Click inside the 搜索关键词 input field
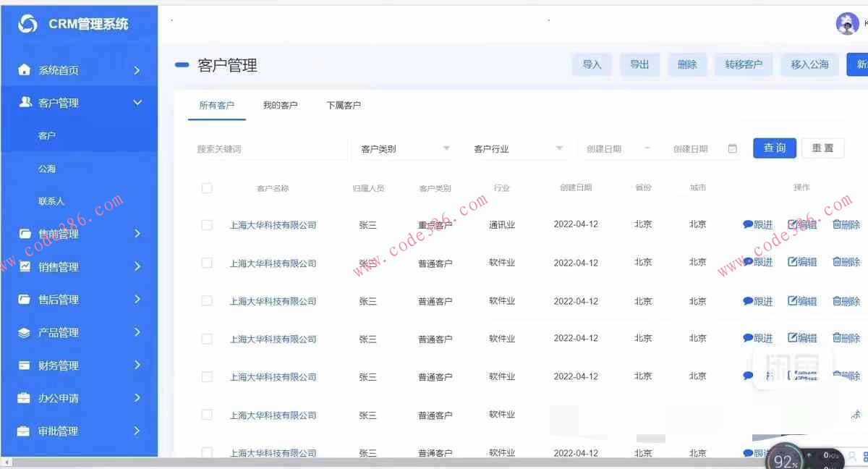 point(268,148)
